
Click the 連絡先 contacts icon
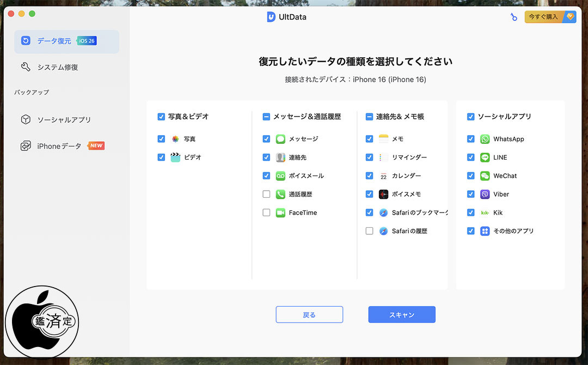tap(280, 157)
